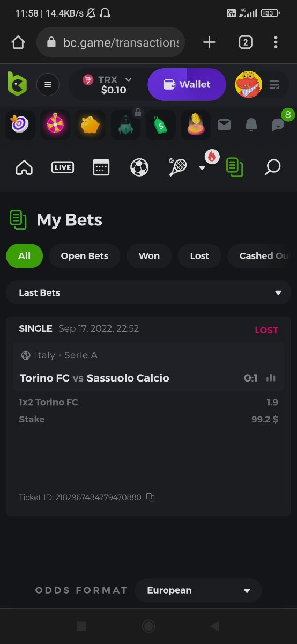Open match statistics bars icon

(x=271, y=378)
